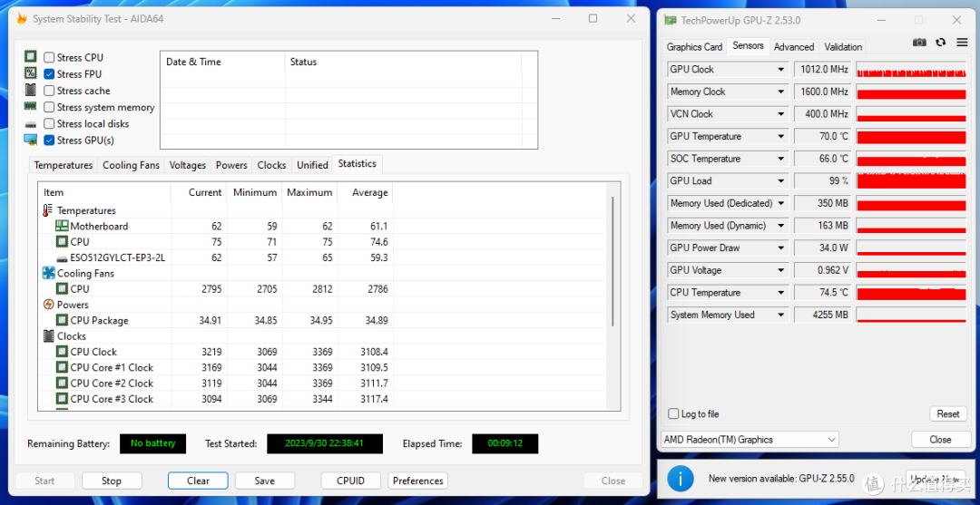
Task: Open the SOC Temperature sensor dropdown
Action: [780, 159]
